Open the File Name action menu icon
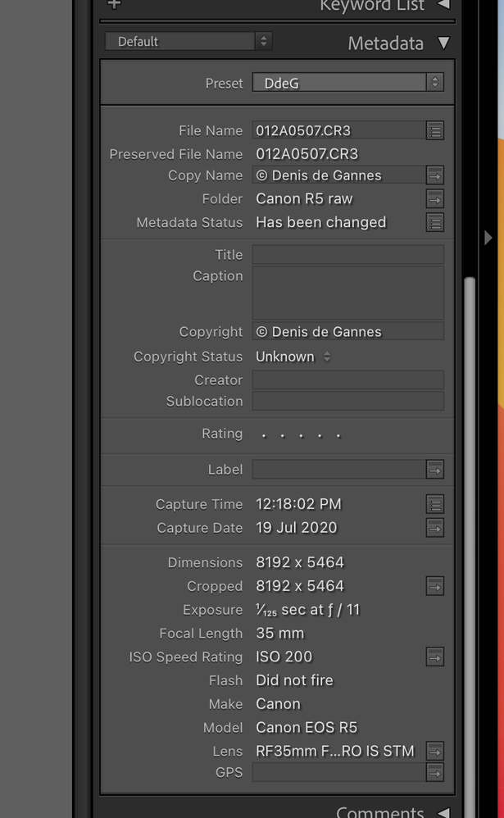Viewport: 504px width, 818px height. 435,130
